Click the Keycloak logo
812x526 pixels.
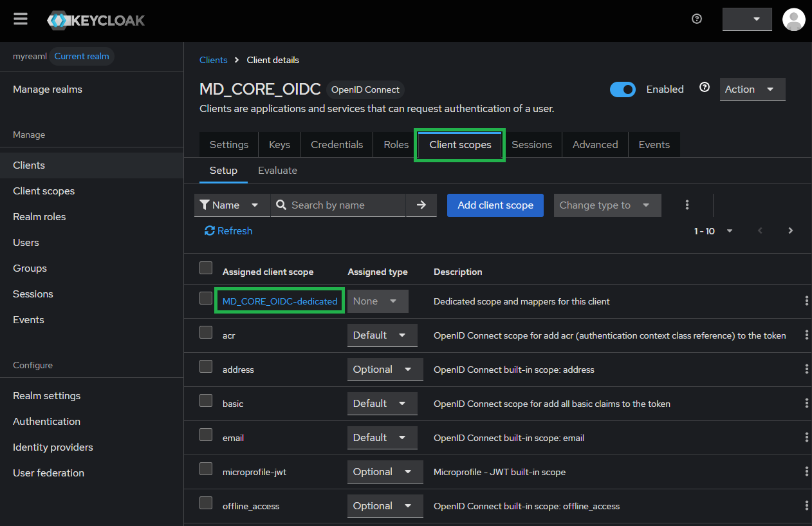(97, 20)
